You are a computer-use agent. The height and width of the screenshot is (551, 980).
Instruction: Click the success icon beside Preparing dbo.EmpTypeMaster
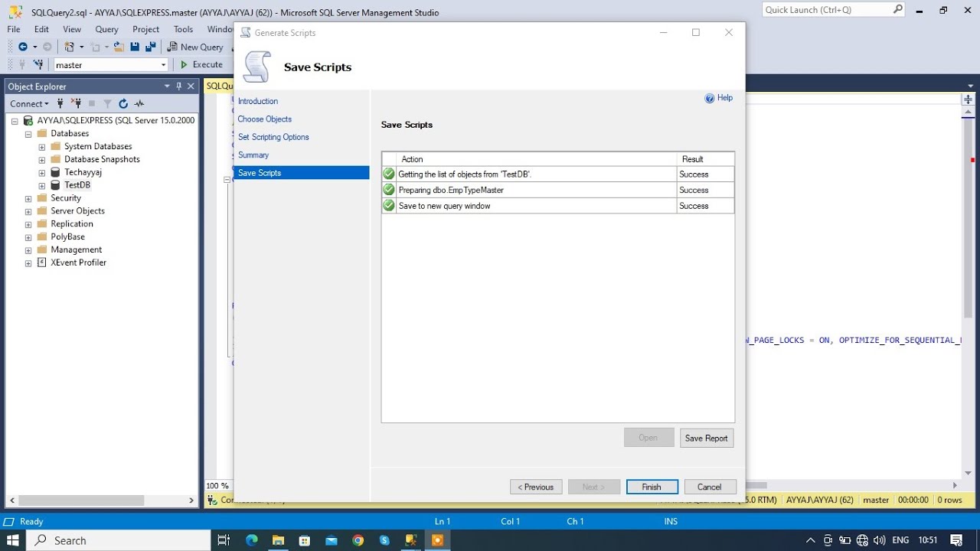click(389, 190)
